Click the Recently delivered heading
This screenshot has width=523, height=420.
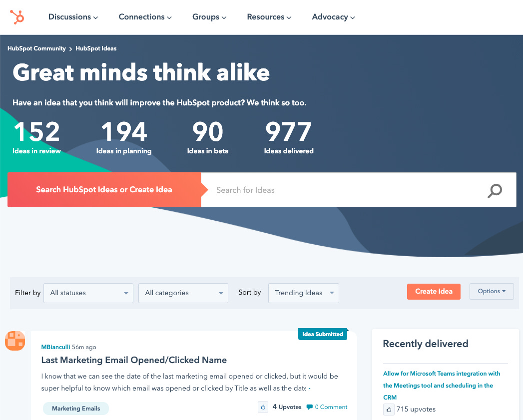pyautogui.click(x=426, y=344)
